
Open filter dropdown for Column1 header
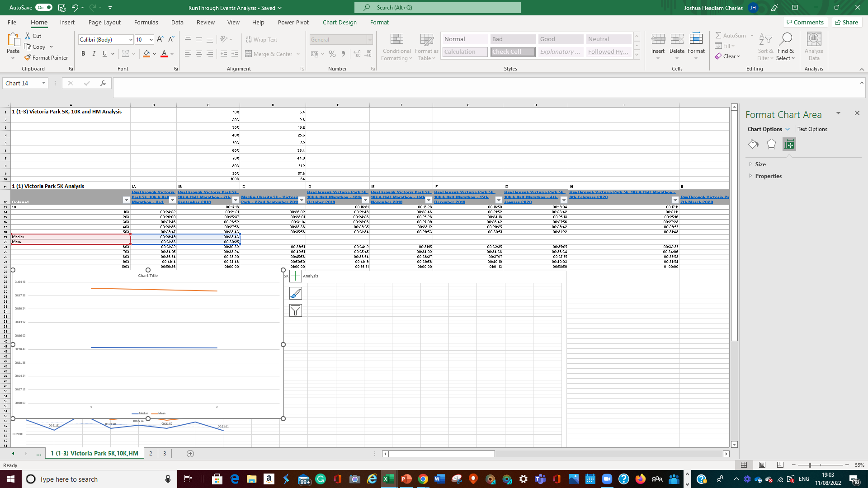(126, 200)
